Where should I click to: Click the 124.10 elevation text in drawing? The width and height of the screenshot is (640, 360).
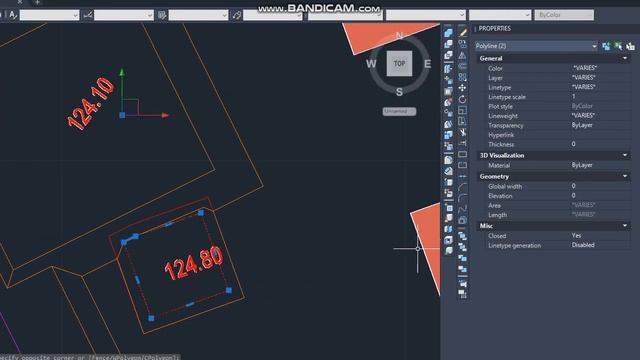(x=91, y=104)
